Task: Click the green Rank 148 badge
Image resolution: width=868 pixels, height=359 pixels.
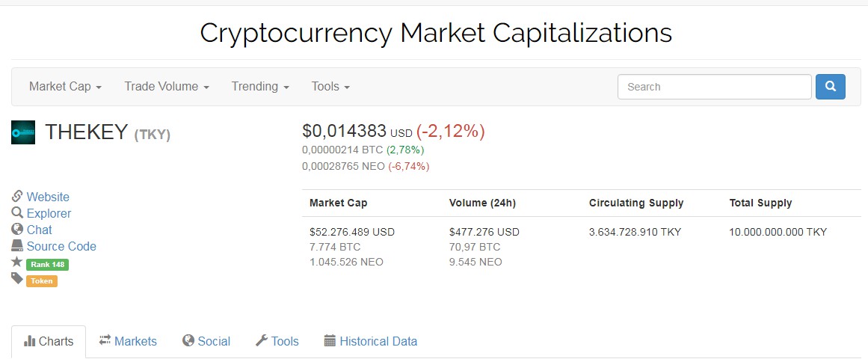Action: click(x=47, y=264)
